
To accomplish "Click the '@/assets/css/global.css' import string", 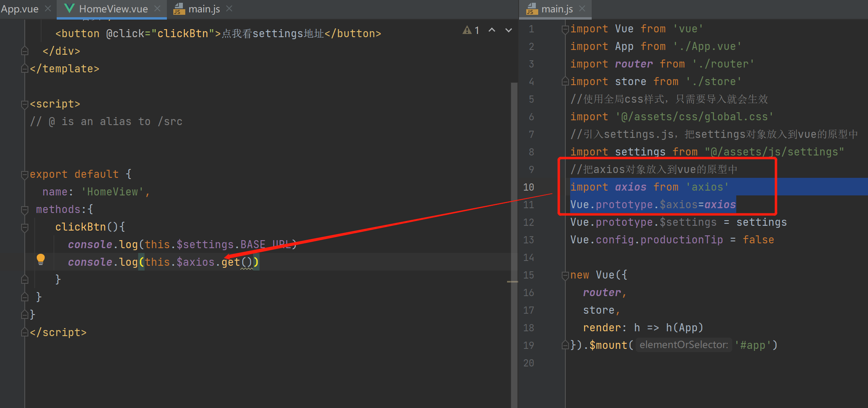I will [694, 117].
